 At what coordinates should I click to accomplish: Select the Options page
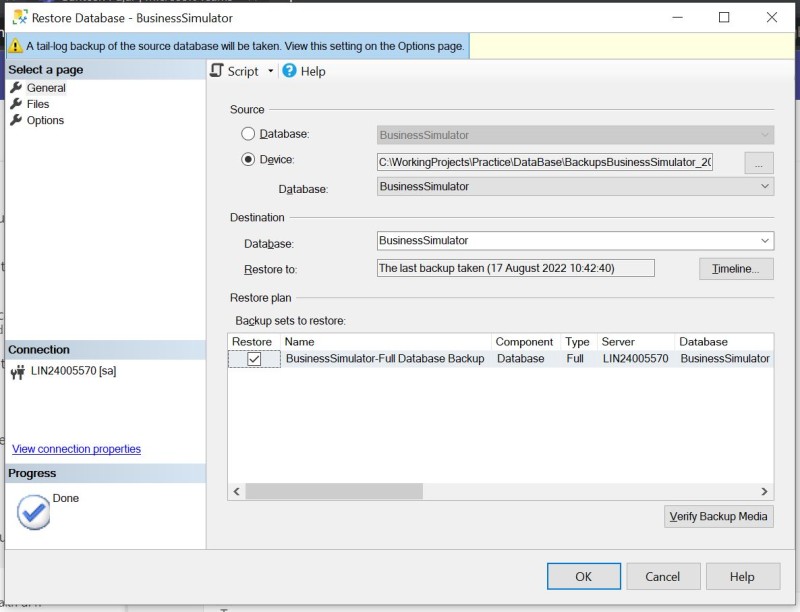[45, 120]
